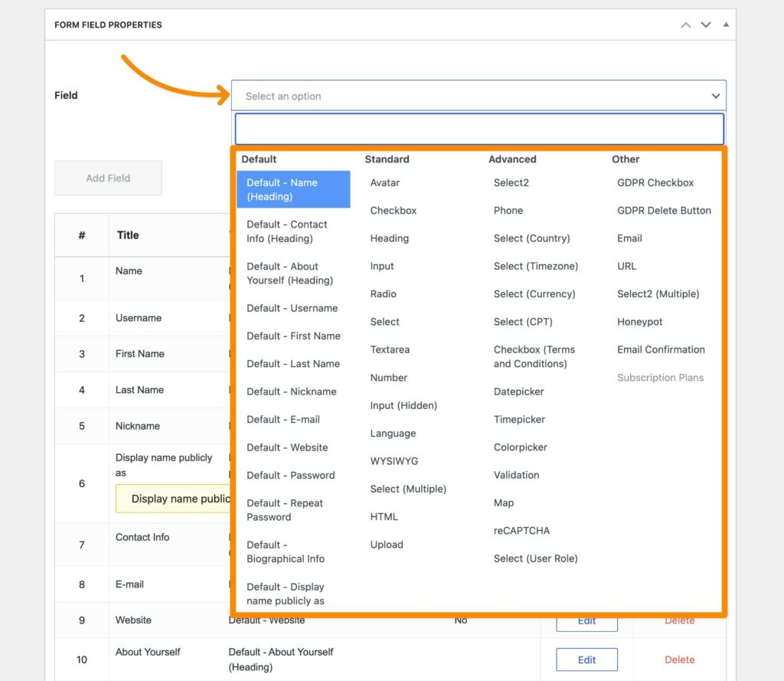Click the dropdown search input box
Image resolution: width=784 pixels, height=681 pixels.
coord(479,129)
